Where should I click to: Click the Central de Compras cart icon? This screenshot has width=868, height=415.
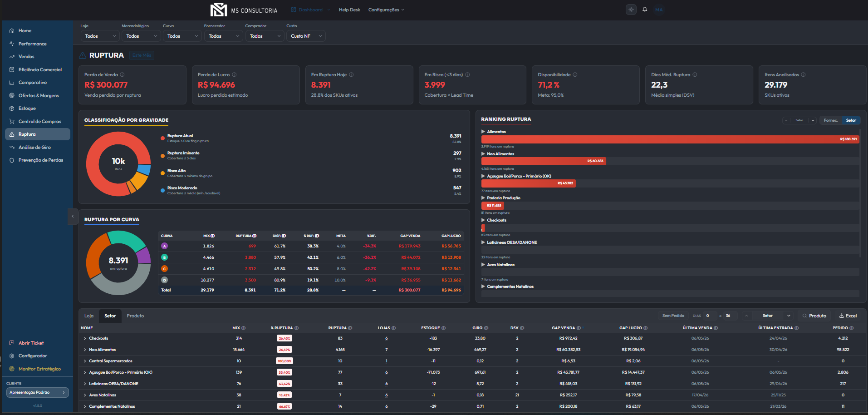(x=12, y=121)
